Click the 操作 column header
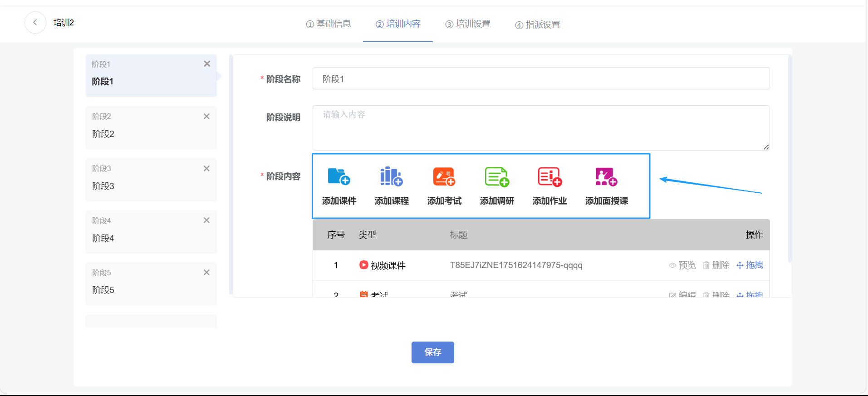Screen dimensions: 868x396 754,235
